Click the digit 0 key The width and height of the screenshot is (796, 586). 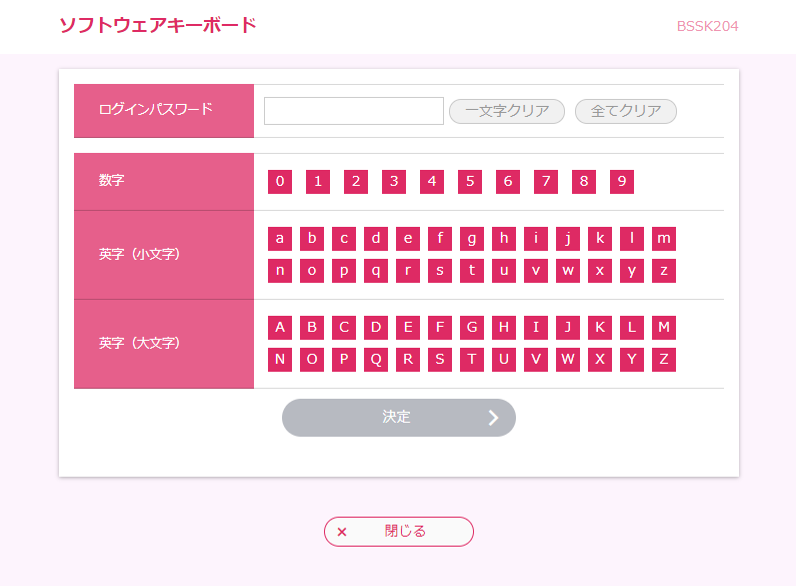pos(280,182)
